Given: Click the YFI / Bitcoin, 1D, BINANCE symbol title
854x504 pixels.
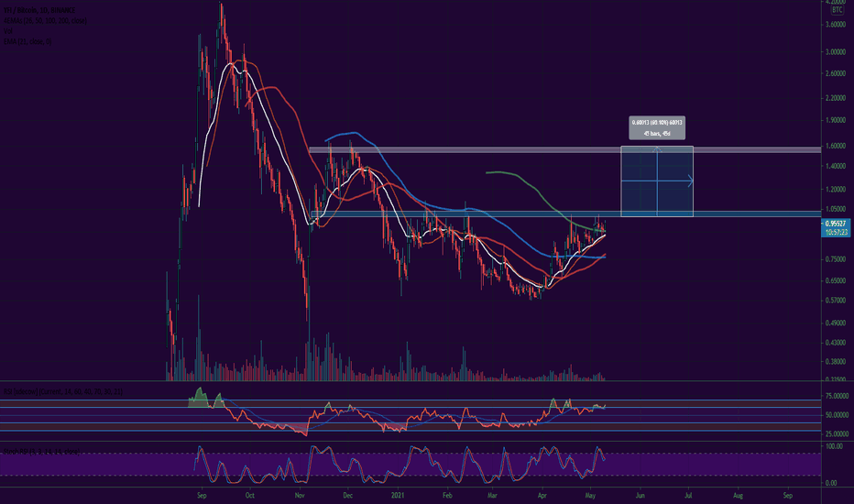Looking at the screenshot, I should pos(39,10).
